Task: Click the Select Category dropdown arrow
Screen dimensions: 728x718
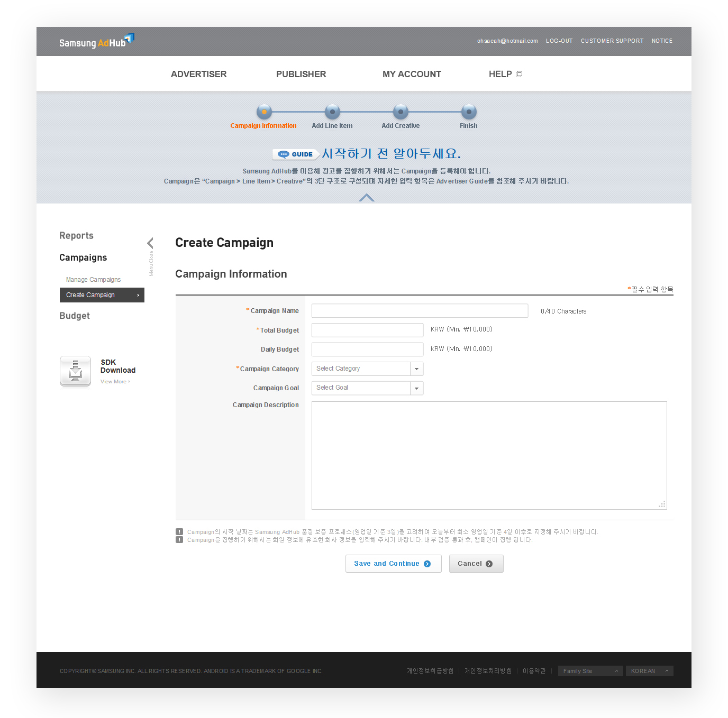Action: 417,369
